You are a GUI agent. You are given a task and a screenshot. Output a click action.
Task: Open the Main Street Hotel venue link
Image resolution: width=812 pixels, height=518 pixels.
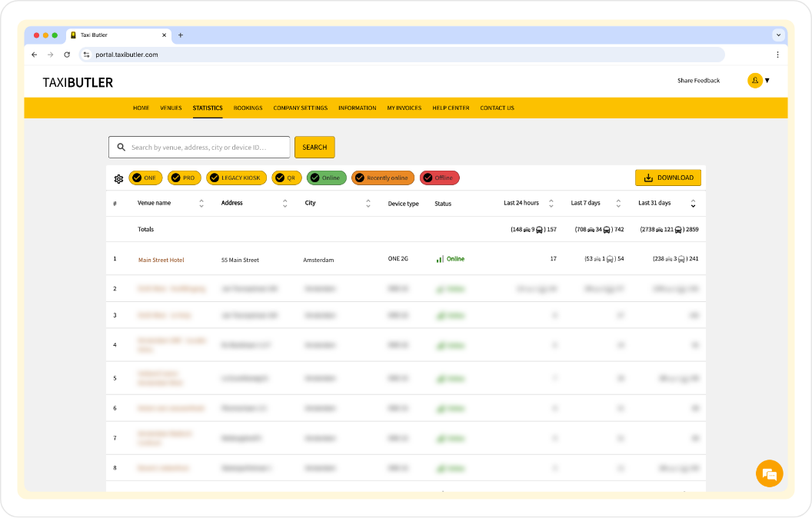click(x=161, y=260)
